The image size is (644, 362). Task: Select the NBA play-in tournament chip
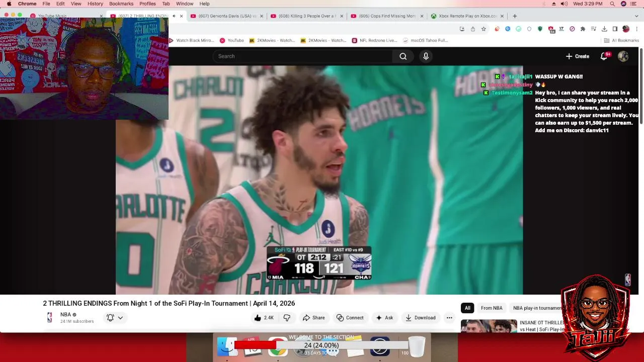(x=536, y=308)
